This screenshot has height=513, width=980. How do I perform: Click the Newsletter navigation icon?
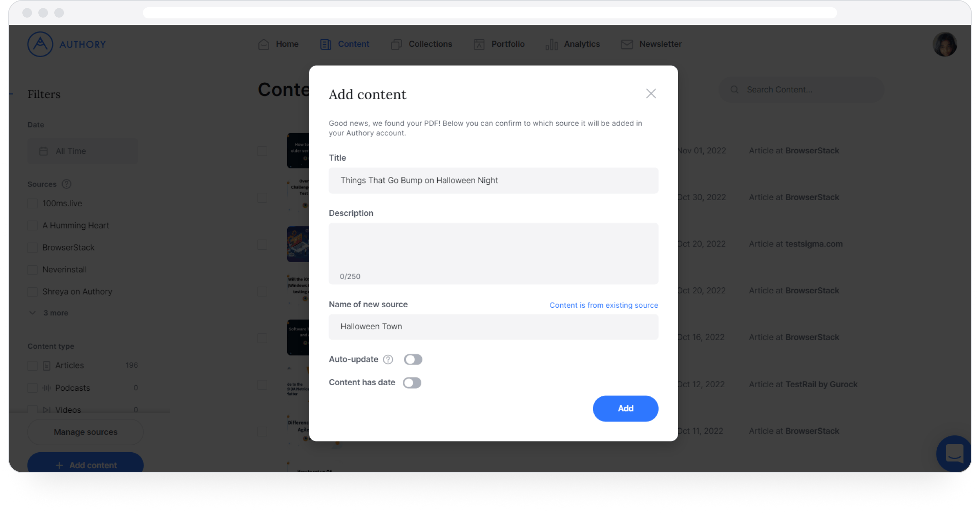[x=627, y=44]
